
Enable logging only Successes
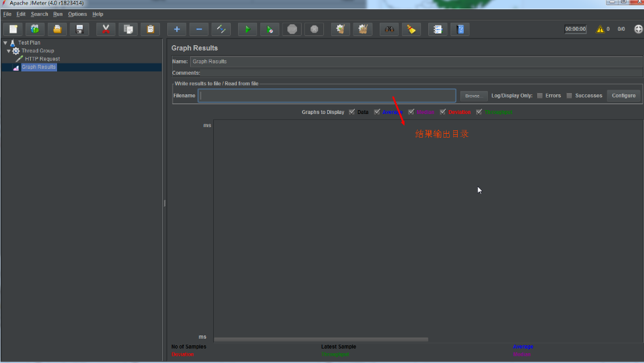point(569,96)
